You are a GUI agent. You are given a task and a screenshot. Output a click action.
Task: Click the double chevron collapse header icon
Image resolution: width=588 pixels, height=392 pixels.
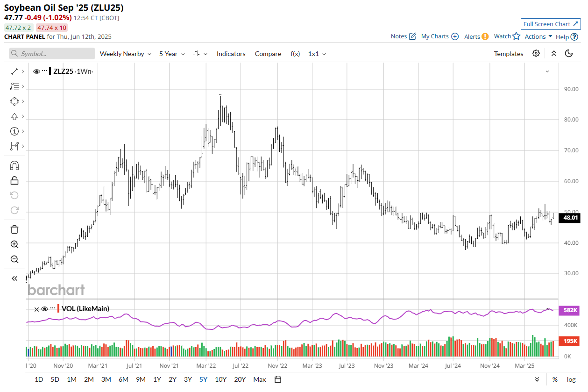(553, 54)
